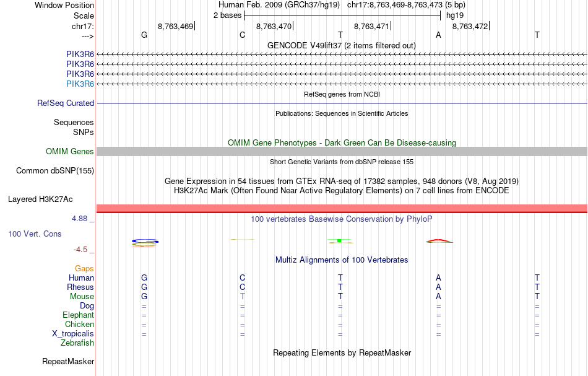588x376 pixels.
Task: Click base G in the sequence ruler
Action: [x=144, y=35]
